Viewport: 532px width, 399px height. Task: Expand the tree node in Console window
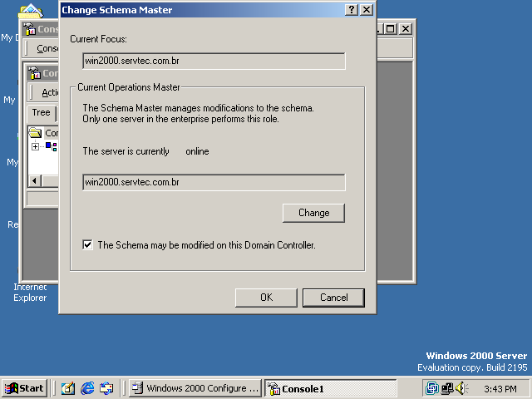click(x=35, y=146)
